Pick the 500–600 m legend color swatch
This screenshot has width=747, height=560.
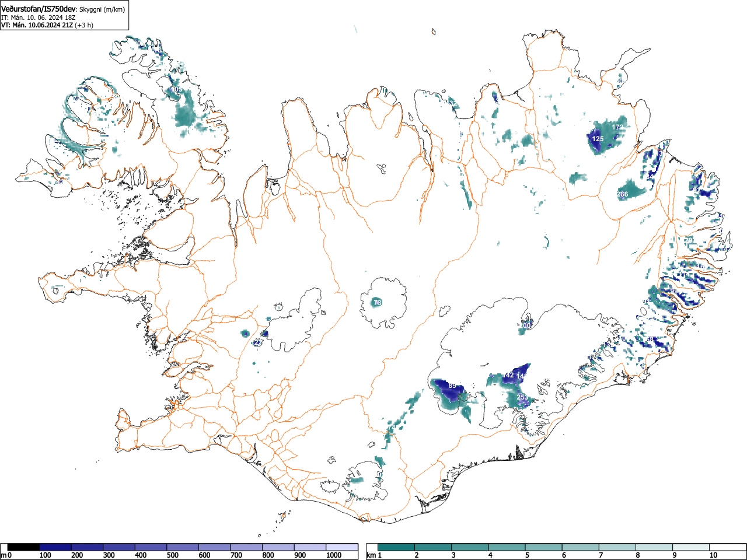pos(183,547)
